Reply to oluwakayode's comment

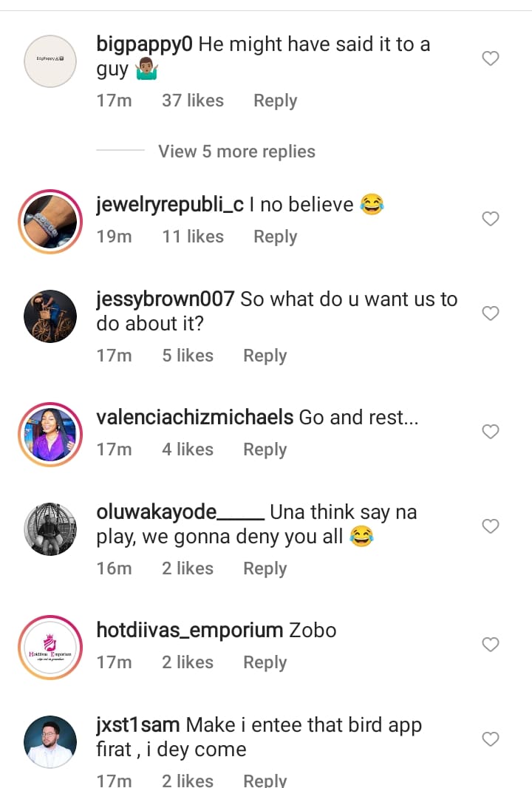[265, 568]
